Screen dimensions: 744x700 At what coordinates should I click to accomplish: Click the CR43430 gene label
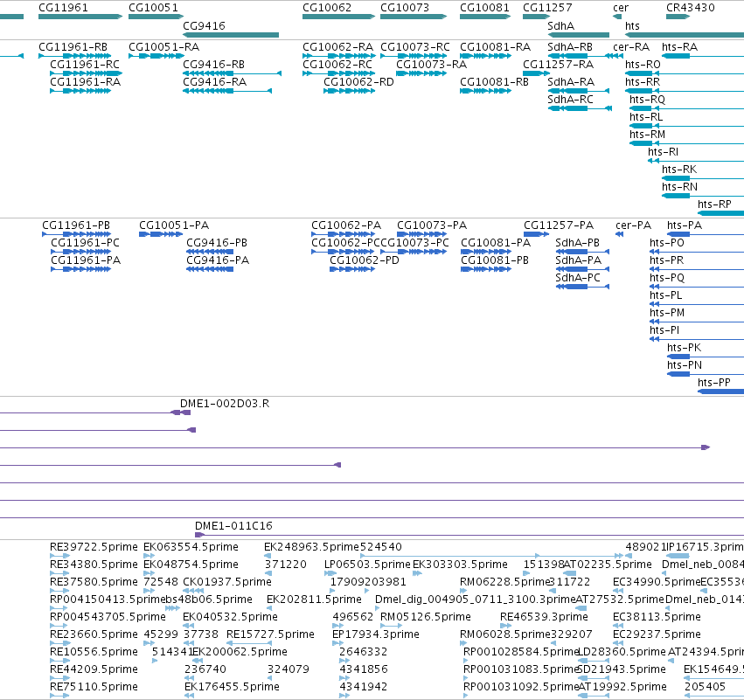691,8
